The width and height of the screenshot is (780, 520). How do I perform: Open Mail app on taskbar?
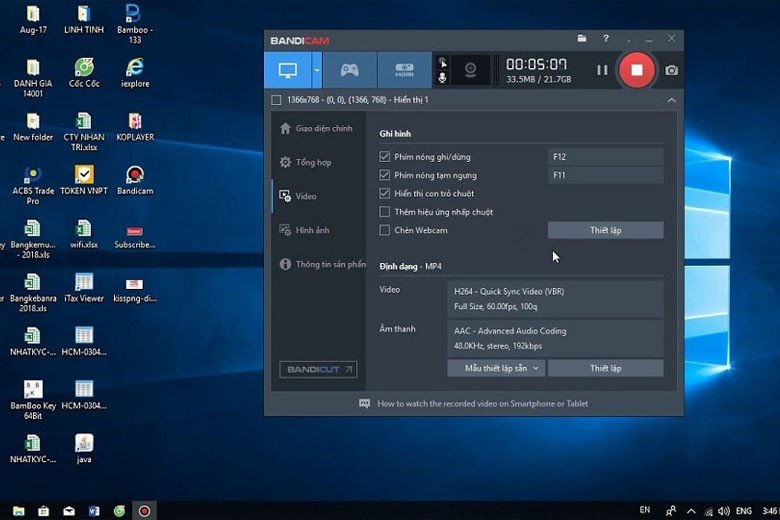[x=69, y=511]
